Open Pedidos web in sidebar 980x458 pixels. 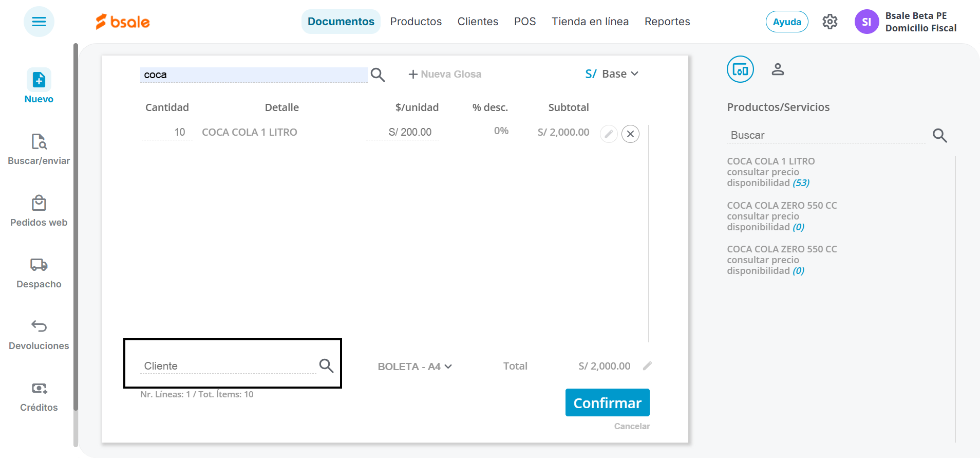click(39, 211)
